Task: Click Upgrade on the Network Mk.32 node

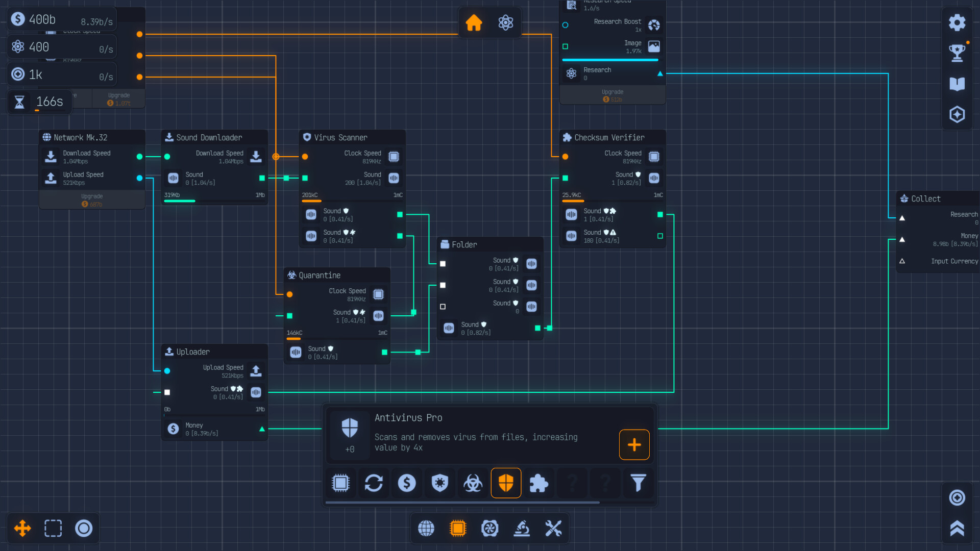Action: [x=92, y=199]
